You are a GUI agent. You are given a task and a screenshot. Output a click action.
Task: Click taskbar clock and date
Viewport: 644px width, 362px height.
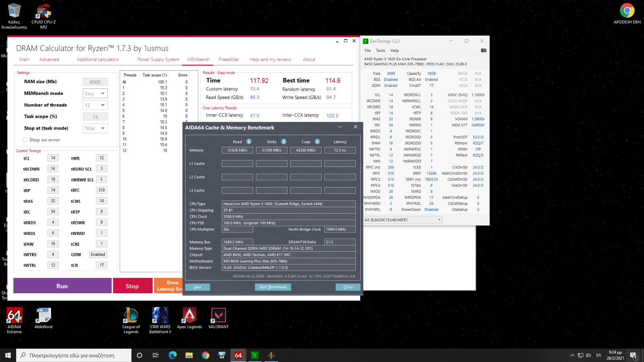615,355
